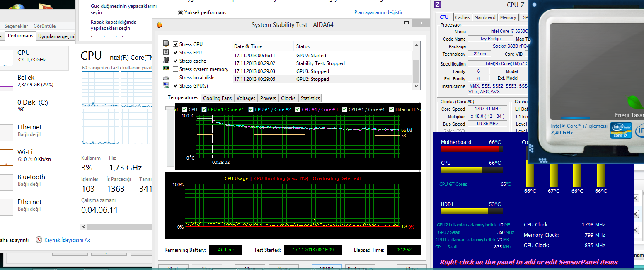This screenshot has width=644, height=270.
Task: Open the Caches tab in CPU-Z
Action: (x=462, y=17)
